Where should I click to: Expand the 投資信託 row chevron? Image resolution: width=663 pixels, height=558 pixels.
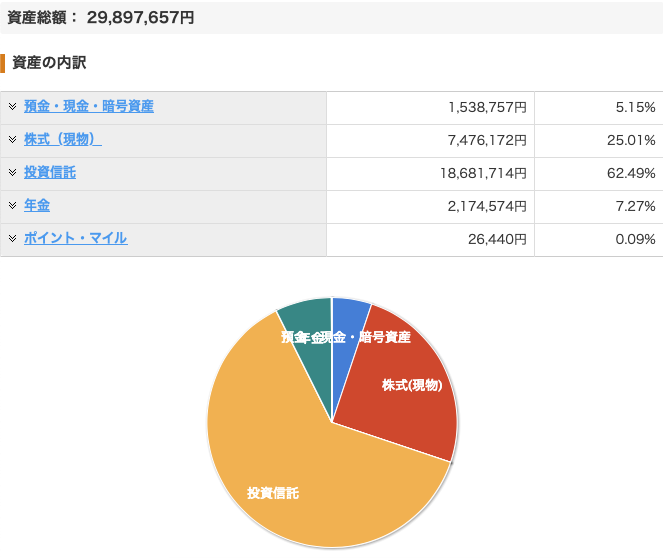[x=13, y=173]
